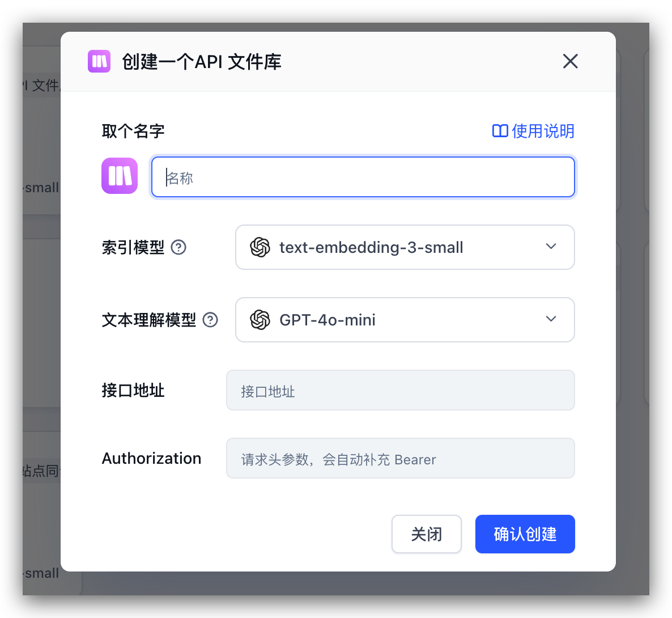Click the Authorization header input field
This screenshot has height=618, width=672.
click(x=401, y=458)
